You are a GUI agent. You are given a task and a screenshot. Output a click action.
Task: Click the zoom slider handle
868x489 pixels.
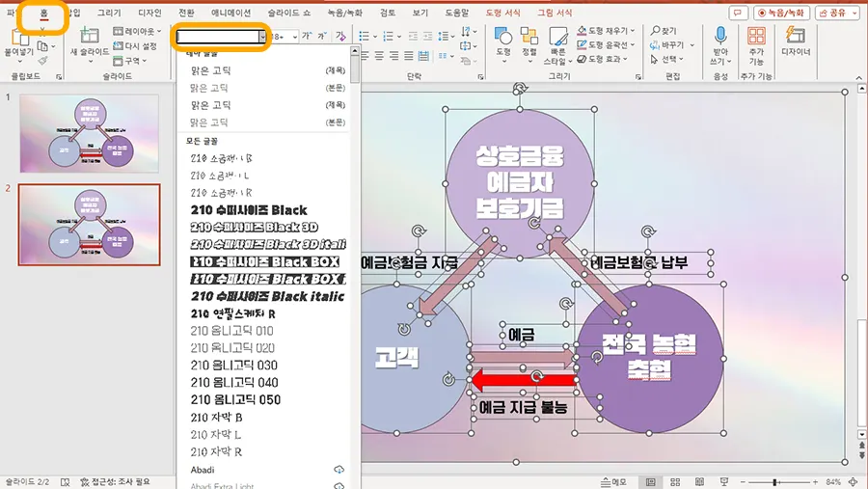point(774,482)
